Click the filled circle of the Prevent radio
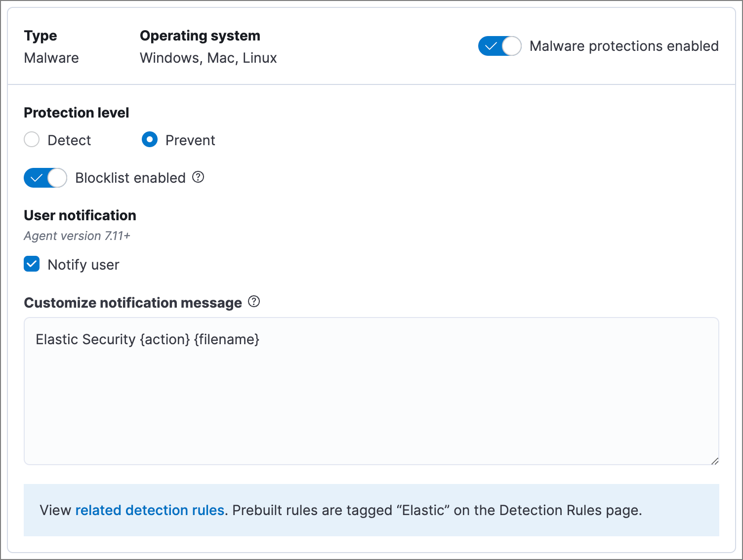The width and height of the screenshot is (743, 560). pos(149,140)
